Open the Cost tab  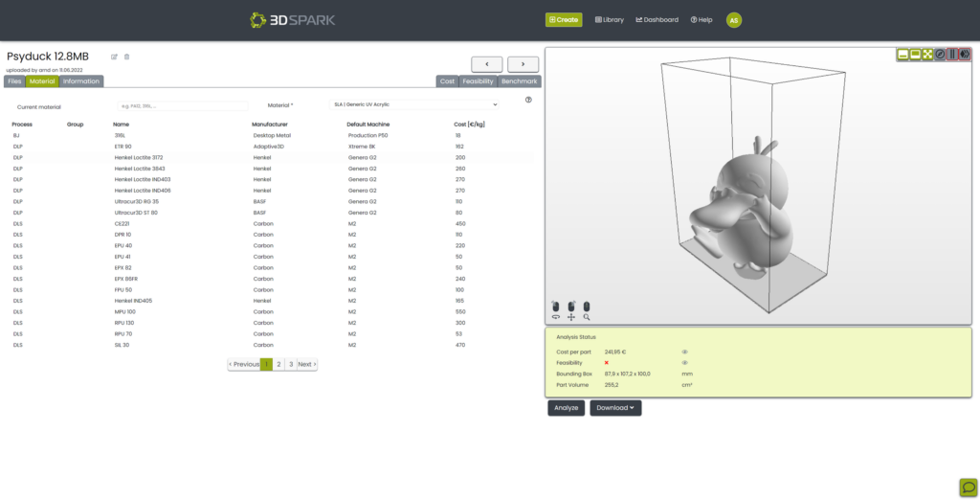click(448, 81)
